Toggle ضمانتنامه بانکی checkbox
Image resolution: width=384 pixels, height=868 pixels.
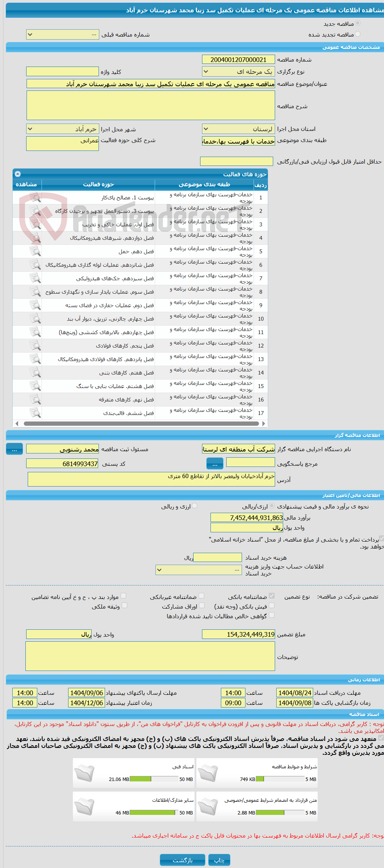point(272,596)
